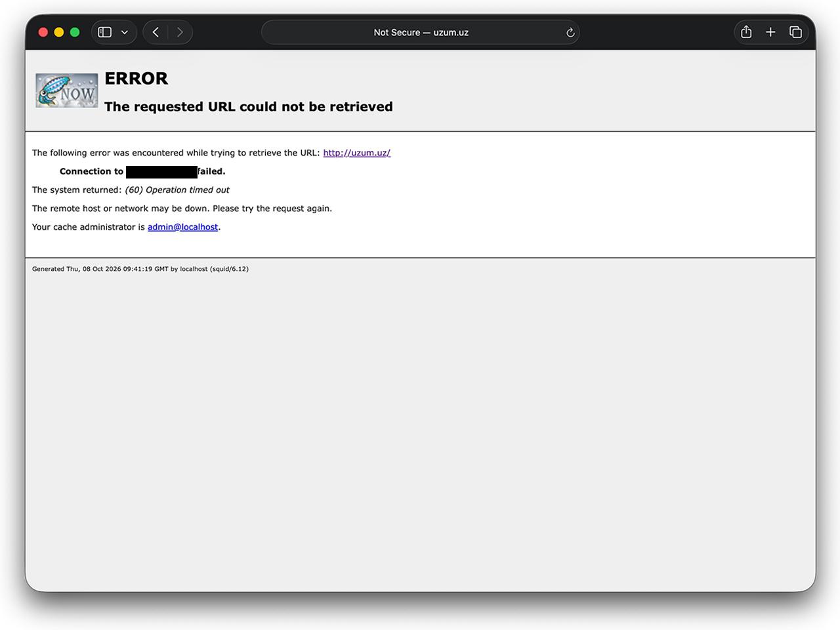
Task: Show the tab overview
Action: [x=795, y=32]
